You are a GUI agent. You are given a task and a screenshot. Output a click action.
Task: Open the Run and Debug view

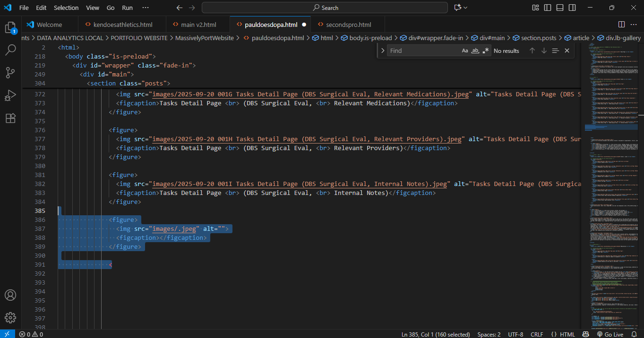click(x=10, y=95)
